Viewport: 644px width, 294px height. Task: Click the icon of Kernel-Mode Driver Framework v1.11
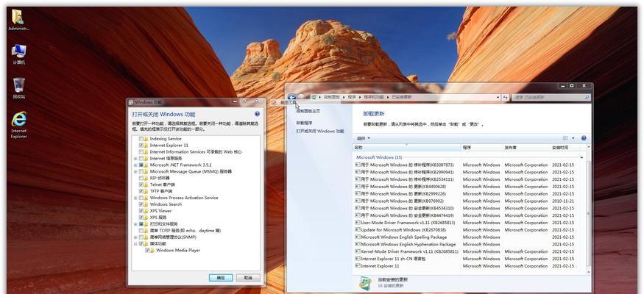point(357,251)
